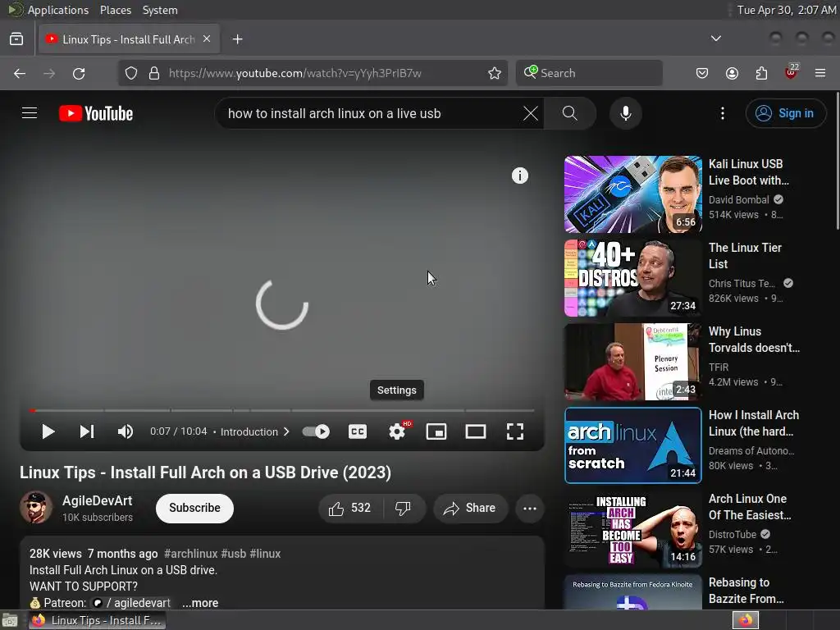Search with your voice microphone
This screenshot has width=840, height=630.
(625, 113)
